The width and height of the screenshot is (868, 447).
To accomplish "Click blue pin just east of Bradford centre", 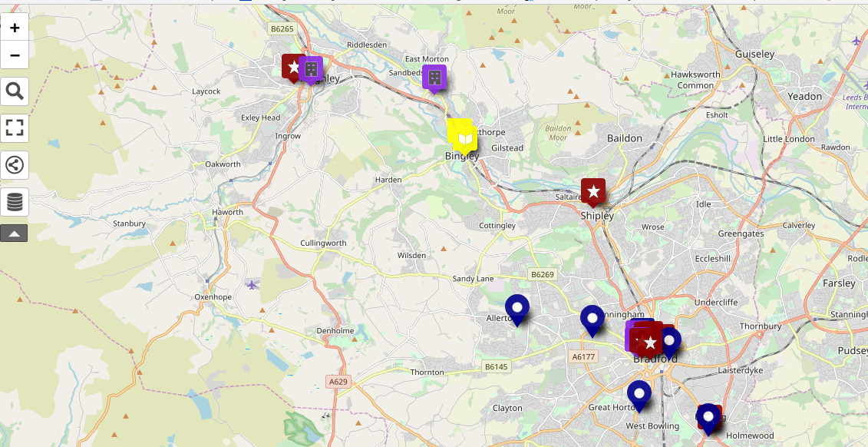I will pyautogui.click(x=670, y=339).
